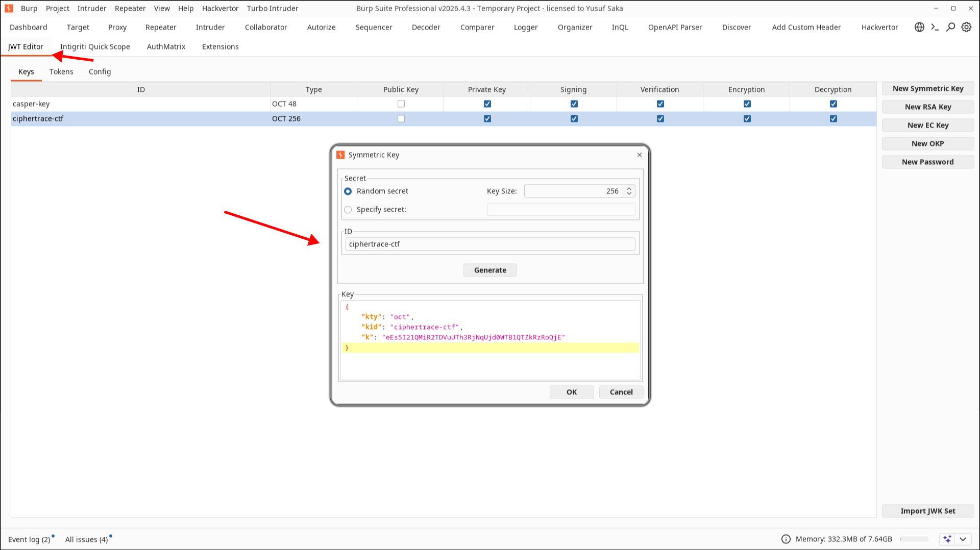Toggle Signing checkbox for casper-key
Image resolution: width=980 pixels, height=550 pixels.
click(x=574, y=104)
